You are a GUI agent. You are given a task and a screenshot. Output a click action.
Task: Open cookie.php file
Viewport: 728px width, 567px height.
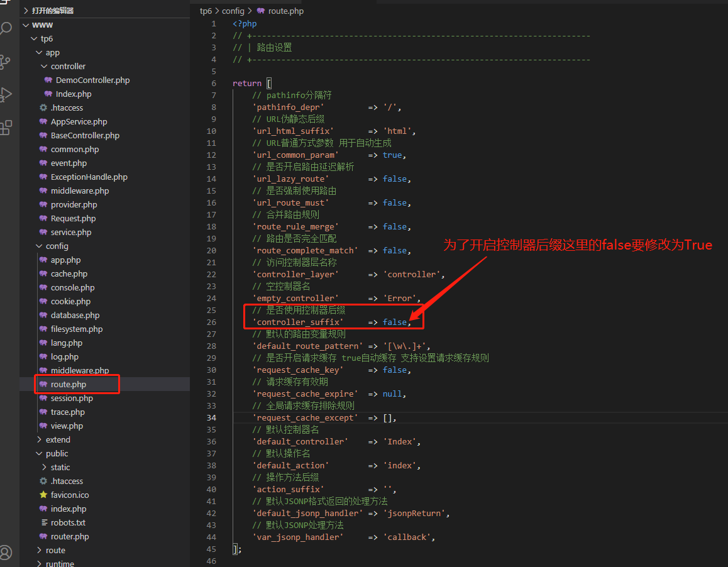click(70, 301)
